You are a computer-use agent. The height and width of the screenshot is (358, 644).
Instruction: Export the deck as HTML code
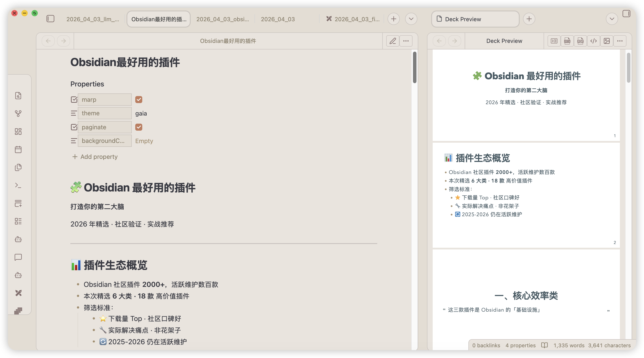click(x=594, y=41)
